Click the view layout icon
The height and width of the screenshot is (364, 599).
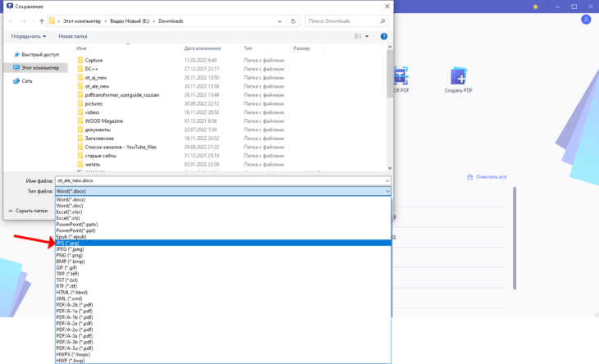tap(358, 36)
